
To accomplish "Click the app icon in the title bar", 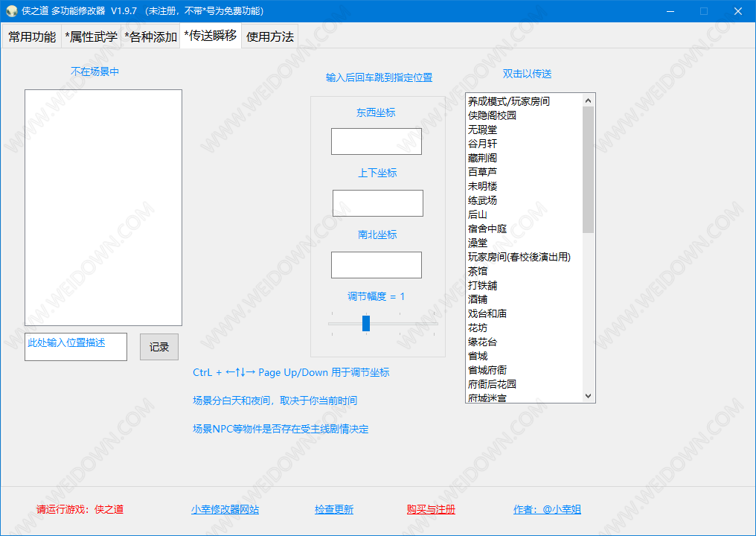I will 12,11.
